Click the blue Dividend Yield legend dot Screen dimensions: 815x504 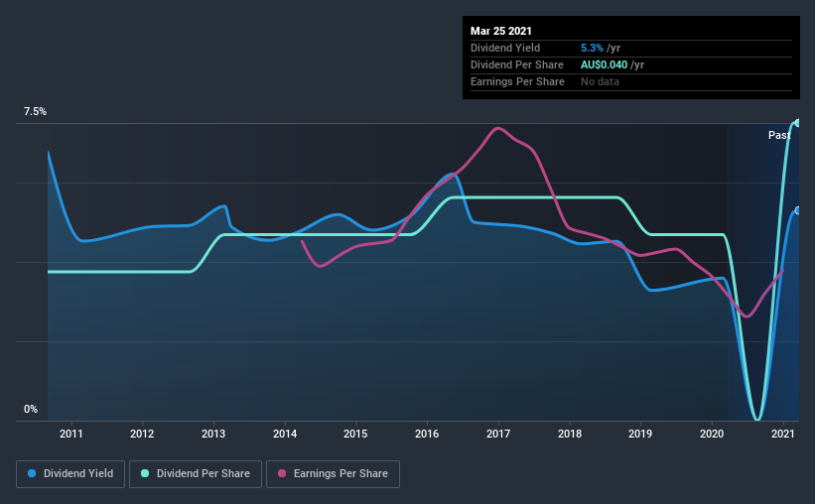click(32, 473)
